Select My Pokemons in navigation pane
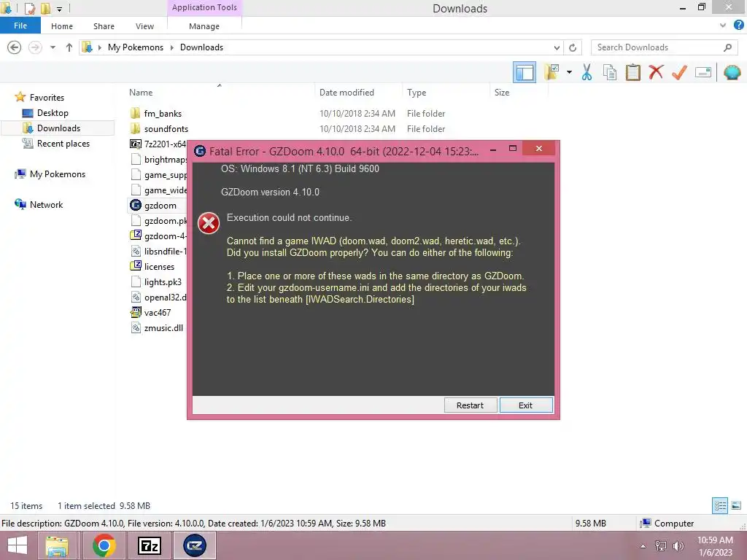The height and width of the screenshot is (560, 747). (57, 174)
